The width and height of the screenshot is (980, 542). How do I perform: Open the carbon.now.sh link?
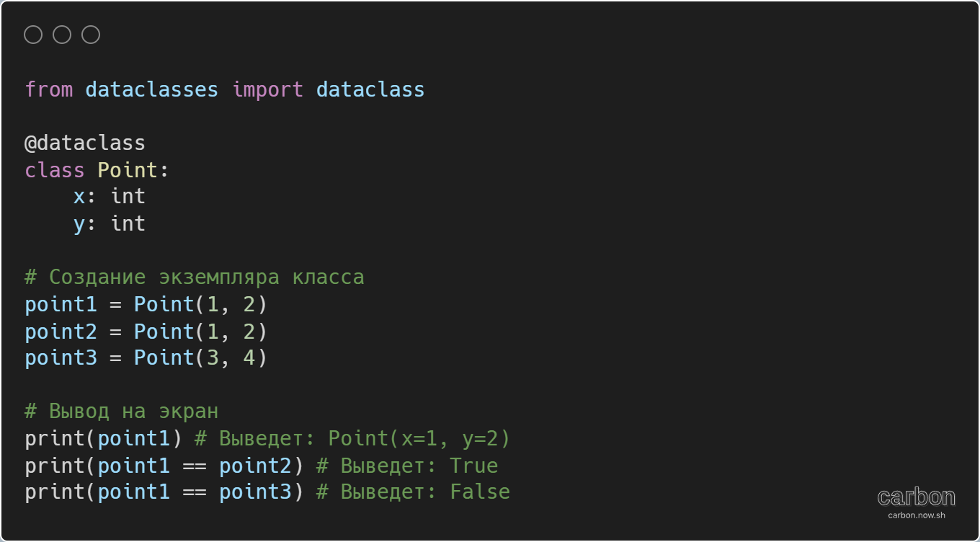[x=916, y=515]
